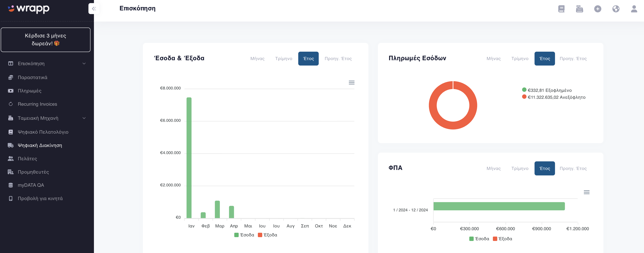Open the user profile icon
The height and width of the screenshot is (253, 644).
coord(634,9)
